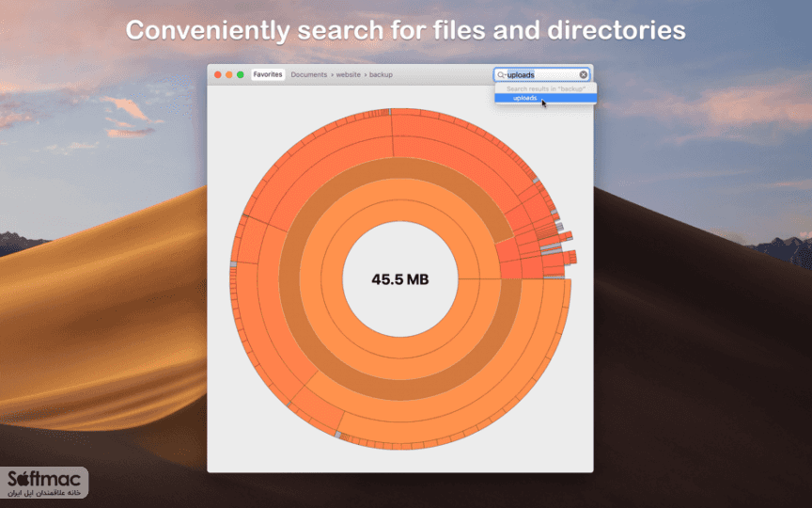This screenshot has width=812, height=508.
Task: Minimize the window with the yellow button
Action: [229, 74]
